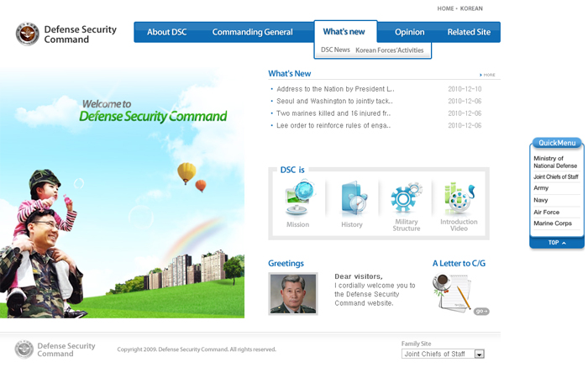
Task: Open the About DSC menu
Action: point(167,32)
